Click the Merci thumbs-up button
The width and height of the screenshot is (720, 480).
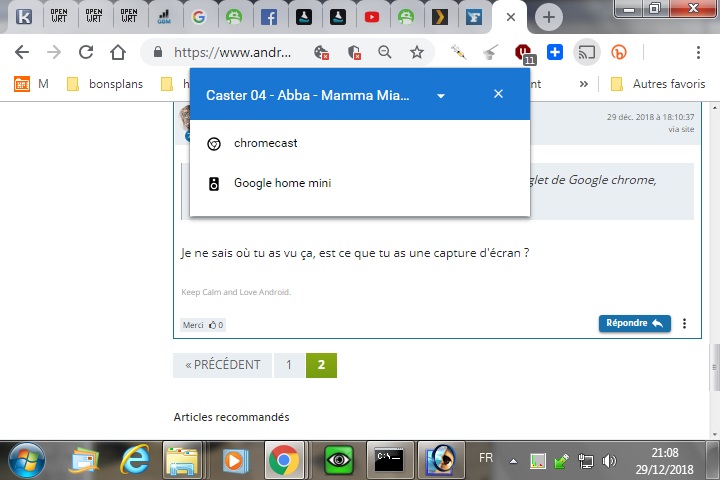pyautogui.click(x=202, y=325)
